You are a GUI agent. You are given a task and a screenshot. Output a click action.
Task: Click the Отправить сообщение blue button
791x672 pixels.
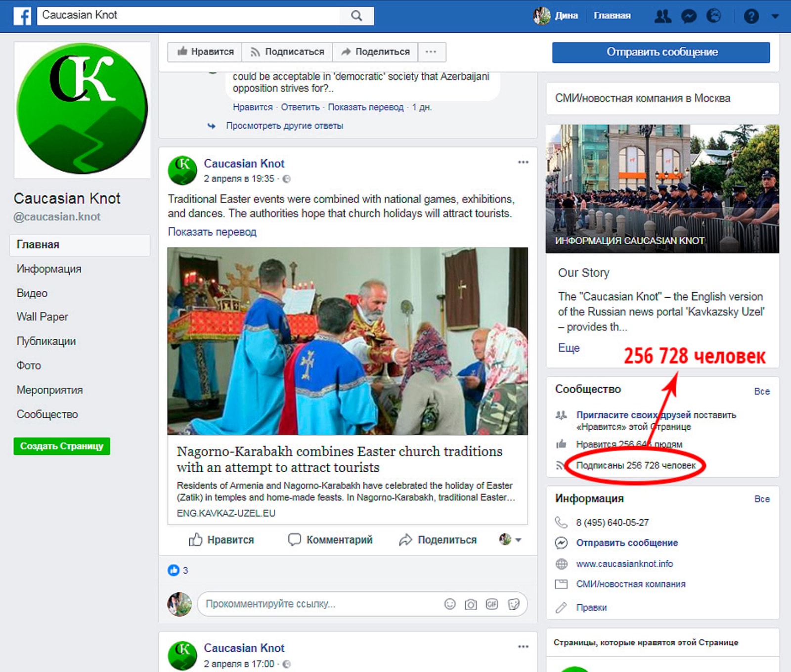coord(661,52)
